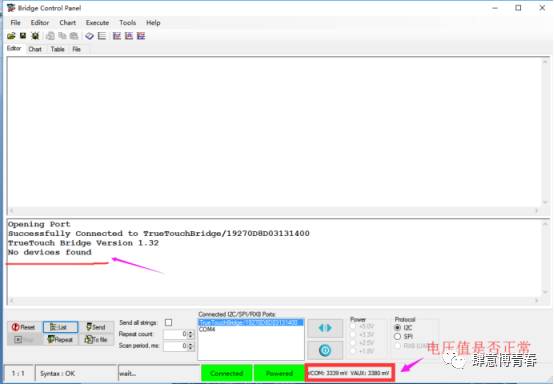The height and width of the screenshot is (385, 554).
Task: Click the Scan period spinner arrows
Action: click(x=190, y=346)
